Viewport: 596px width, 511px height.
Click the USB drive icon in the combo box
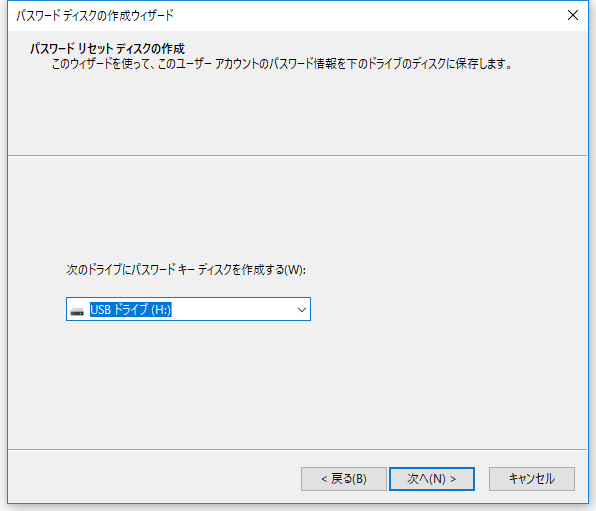tap(77, 311)
